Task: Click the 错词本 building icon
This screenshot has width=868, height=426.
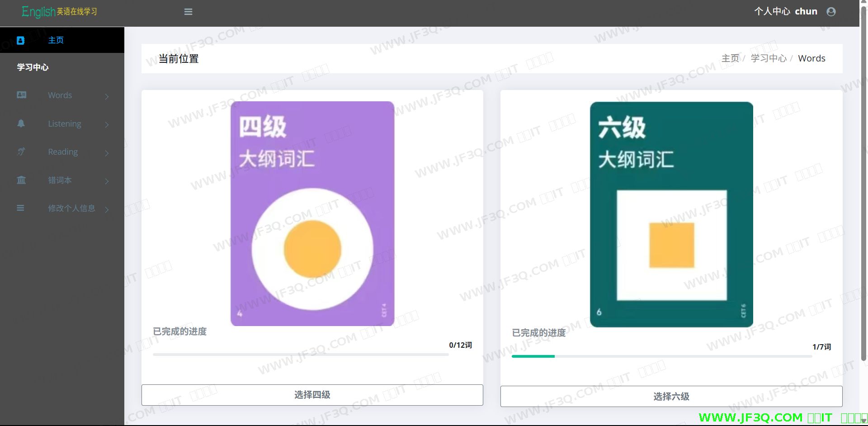Action: [21, 180]
